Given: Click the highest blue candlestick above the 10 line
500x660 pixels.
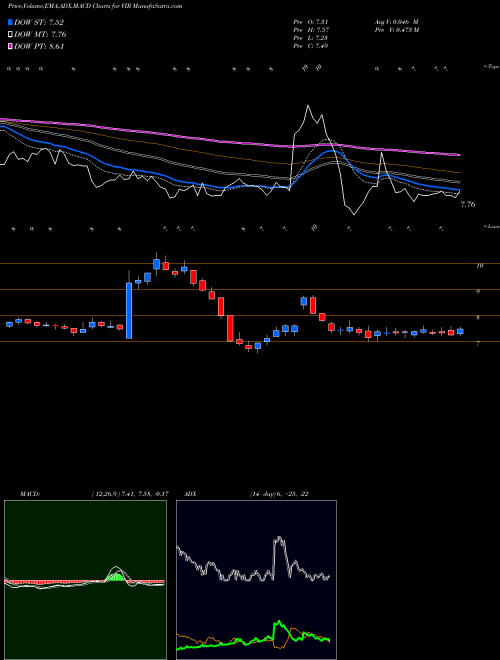Looking at the screenshot, I should 157,264.
